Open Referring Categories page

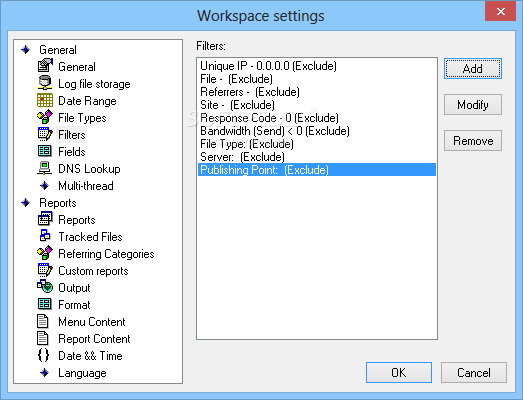point(106,254)
